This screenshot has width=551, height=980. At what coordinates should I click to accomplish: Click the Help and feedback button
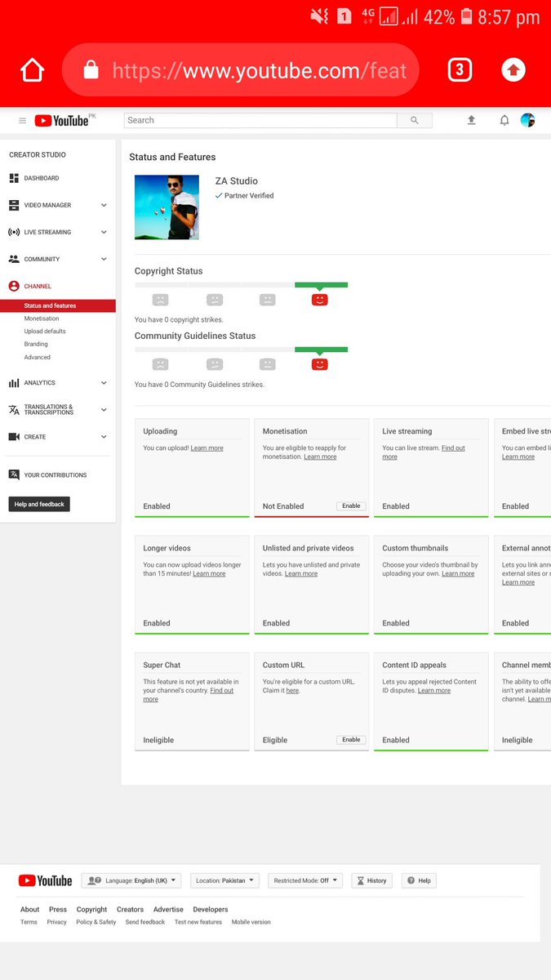[39, 504]
